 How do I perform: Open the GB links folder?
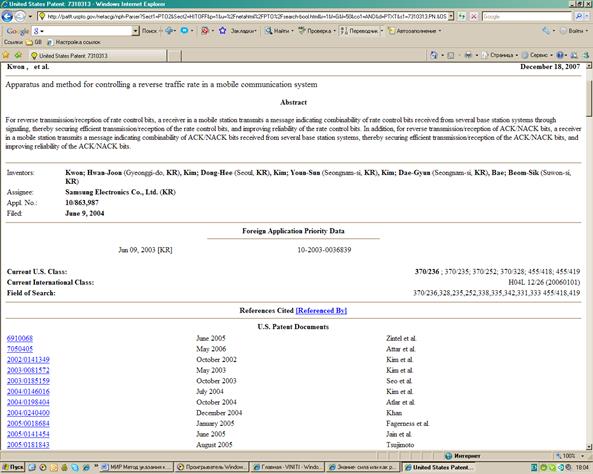click(33, 42)
